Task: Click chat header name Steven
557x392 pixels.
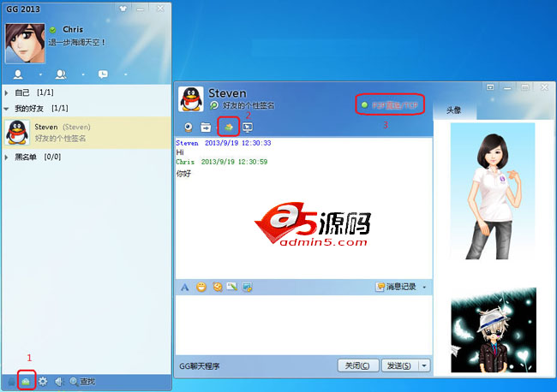Action: pos(227,93)
